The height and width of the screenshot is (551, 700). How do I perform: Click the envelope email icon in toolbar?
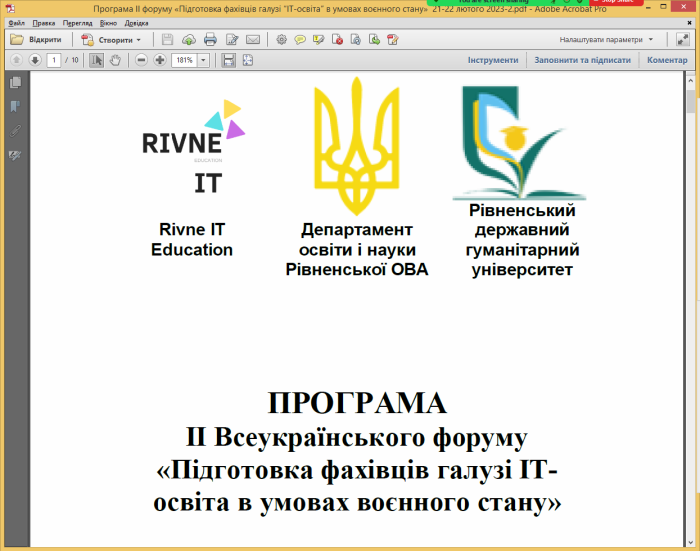[x=253, y=40]
